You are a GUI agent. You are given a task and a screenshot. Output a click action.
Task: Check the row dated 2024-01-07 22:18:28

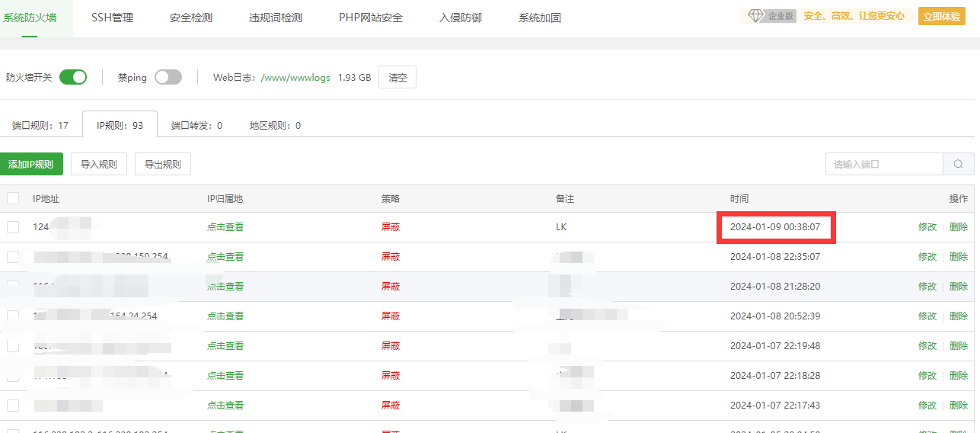pyautogui.click(x=13, y=375)
